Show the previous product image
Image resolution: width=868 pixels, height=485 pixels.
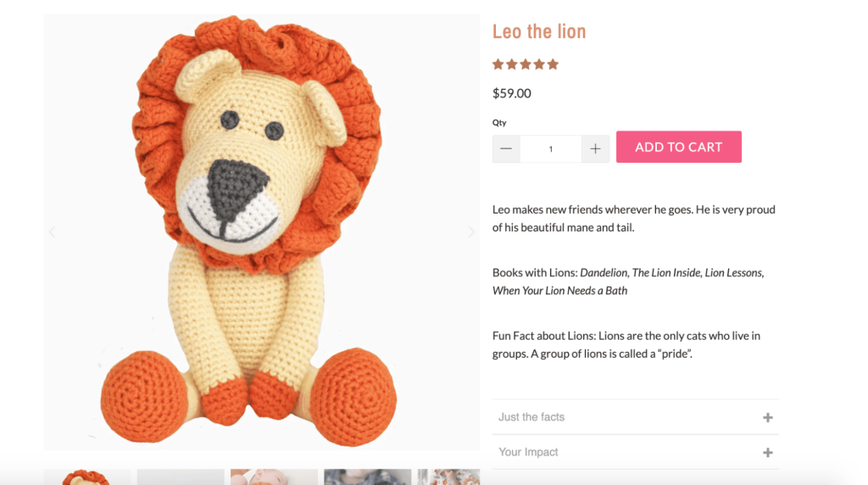click(x=52, y=231)
